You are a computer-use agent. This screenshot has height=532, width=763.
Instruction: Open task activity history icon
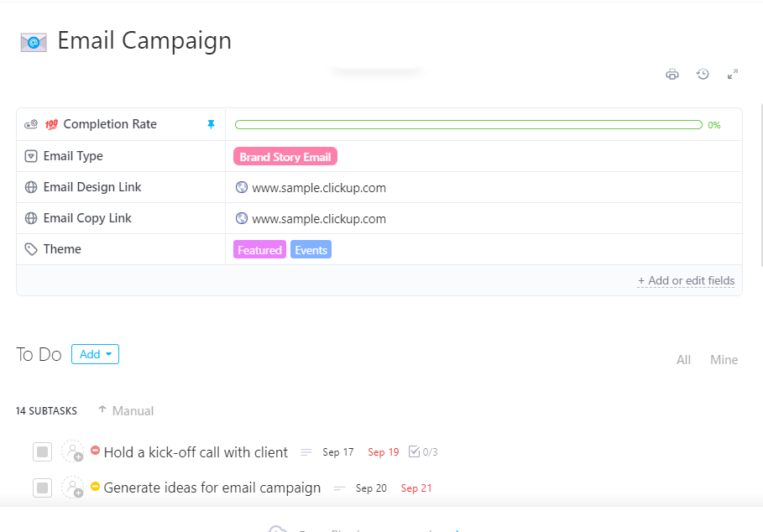(x=703, y=74)
